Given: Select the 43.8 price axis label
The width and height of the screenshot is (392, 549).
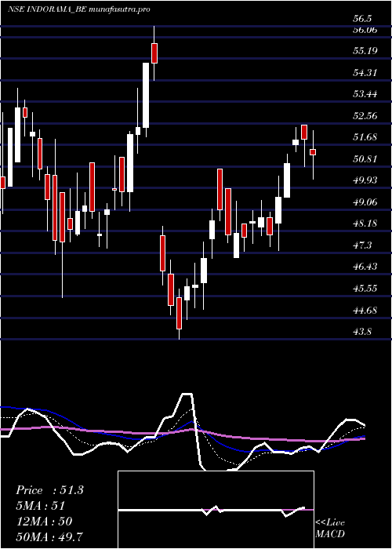Looking at the screenshot, I should tap(362, 331).
